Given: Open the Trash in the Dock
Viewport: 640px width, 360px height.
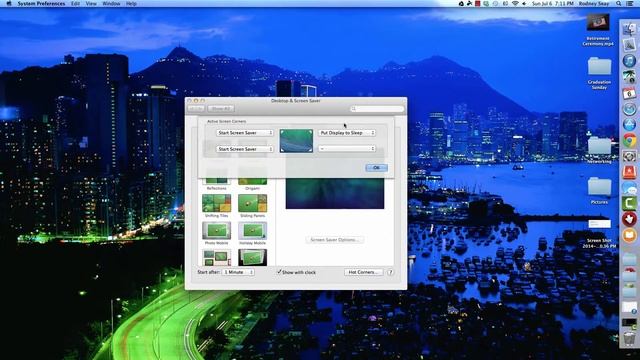Looking at the screenshot, I should pyautogui.click(x=629, y=339).
